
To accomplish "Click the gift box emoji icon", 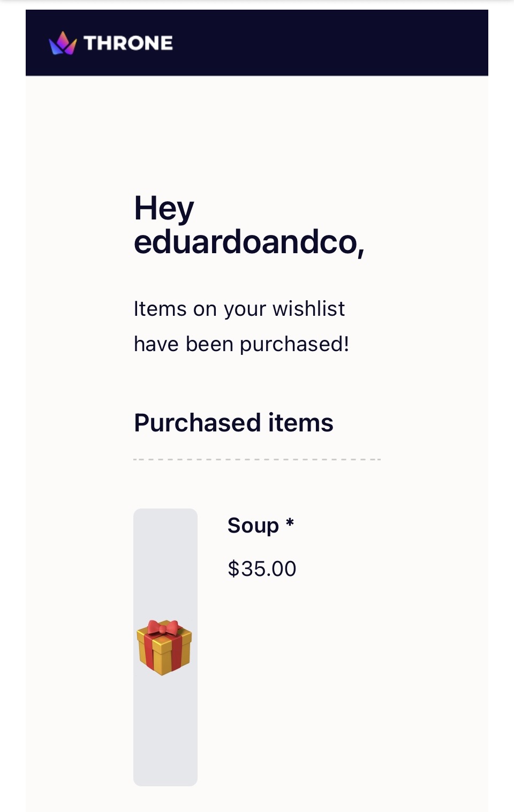I will click(164, 647).
